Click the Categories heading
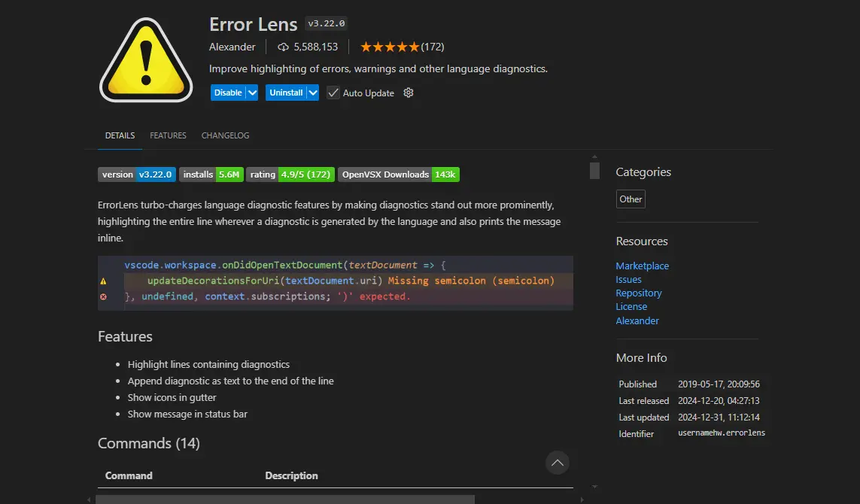860x504 pixels. coord(643,172)
